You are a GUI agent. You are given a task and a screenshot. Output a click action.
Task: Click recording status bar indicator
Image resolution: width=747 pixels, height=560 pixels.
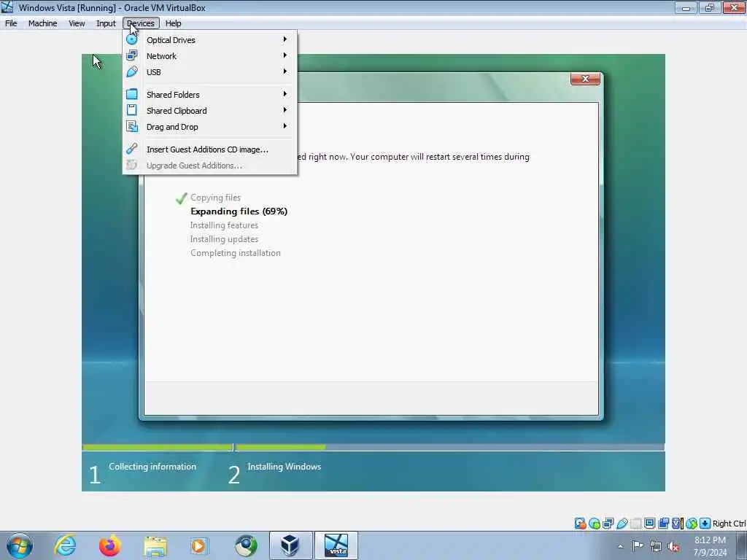point(664,524)
